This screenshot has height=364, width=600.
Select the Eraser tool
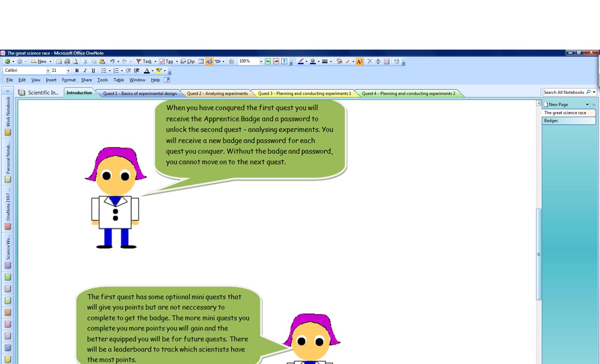(x=347, y=61)
